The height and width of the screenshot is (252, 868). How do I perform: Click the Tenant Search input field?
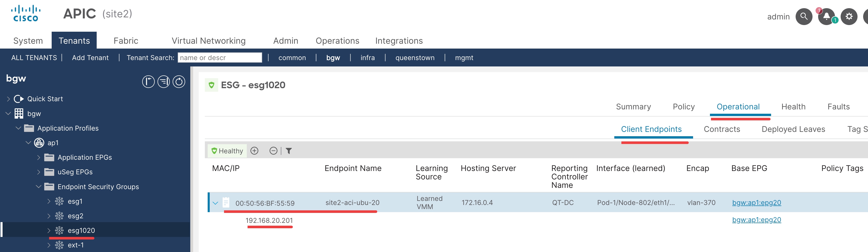pos(220,58)
